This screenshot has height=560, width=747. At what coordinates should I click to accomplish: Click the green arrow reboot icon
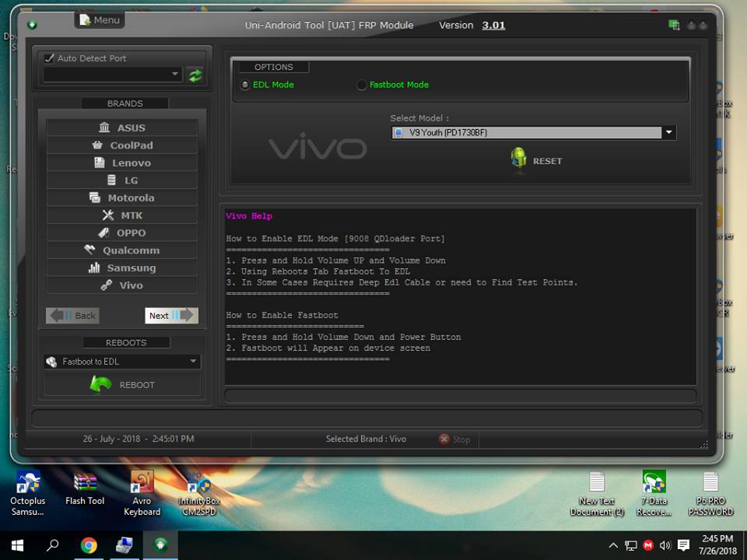pyautogui.click(x=100, y=383)
